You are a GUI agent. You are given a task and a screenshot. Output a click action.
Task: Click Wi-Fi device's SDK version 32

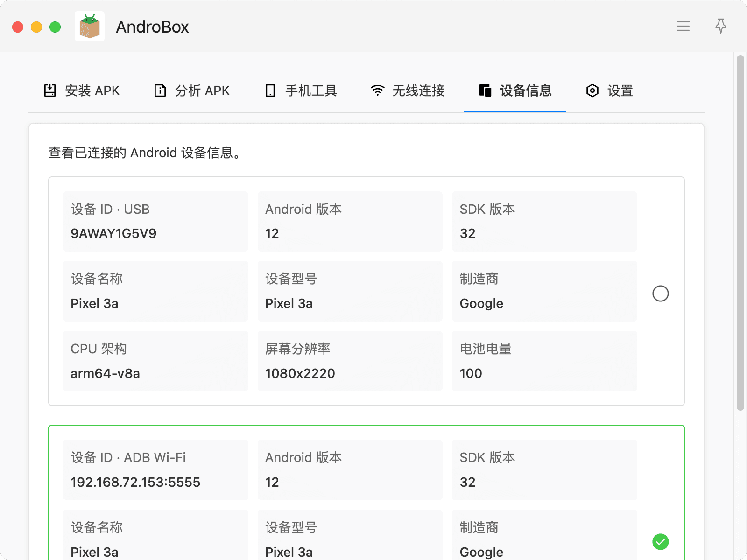pyautogui.click(x=468, y=482)
